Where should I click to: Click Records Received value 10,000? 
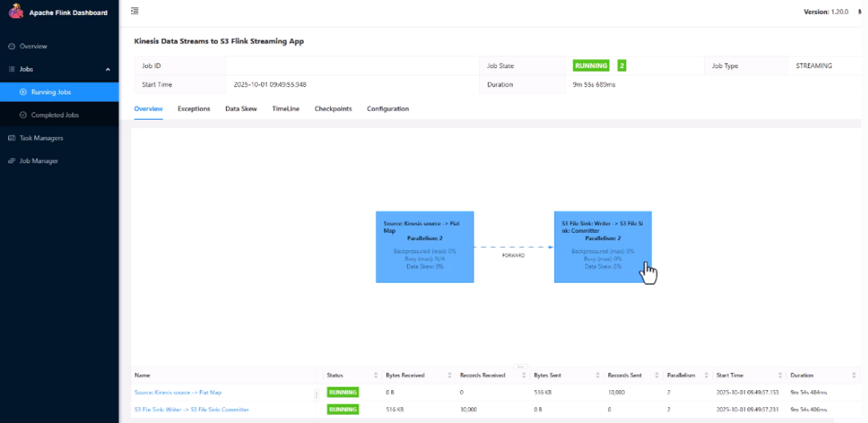(x=469, y=410)
